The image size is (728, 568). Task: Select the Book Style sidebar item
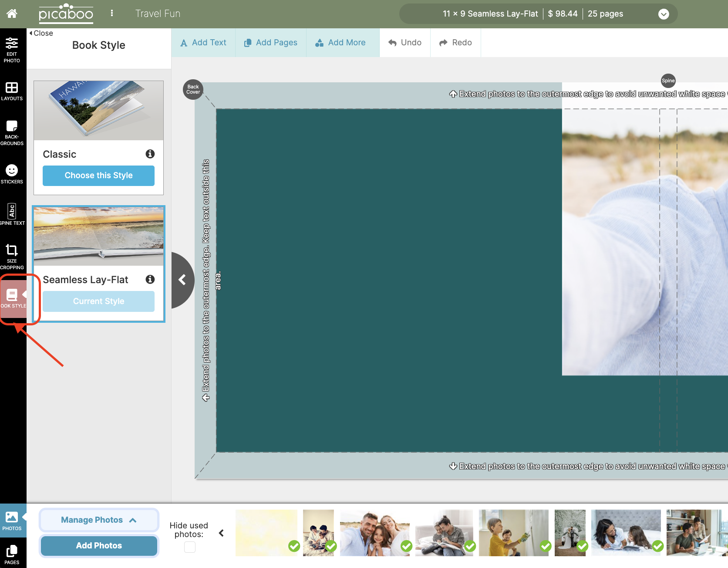pos(13,298)
